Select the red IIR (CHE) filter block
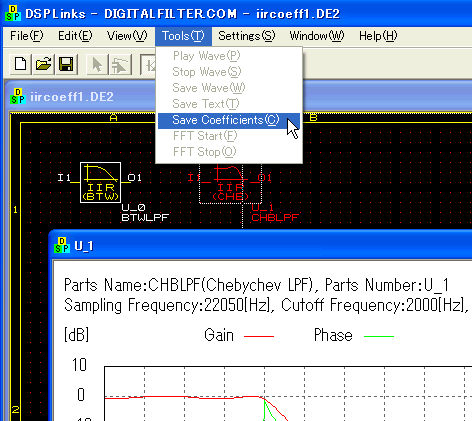Screen dimensions: 472x421 click(230, 183)
